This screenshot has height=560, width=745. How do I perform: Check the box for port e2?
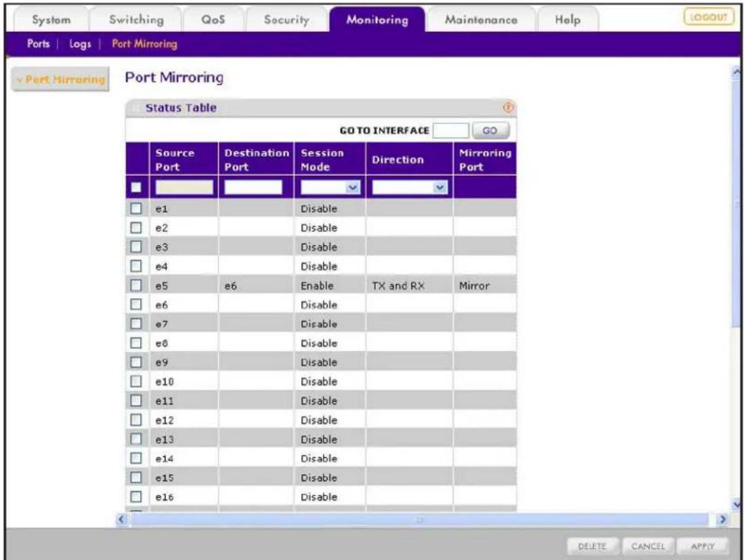pos(136,227)
